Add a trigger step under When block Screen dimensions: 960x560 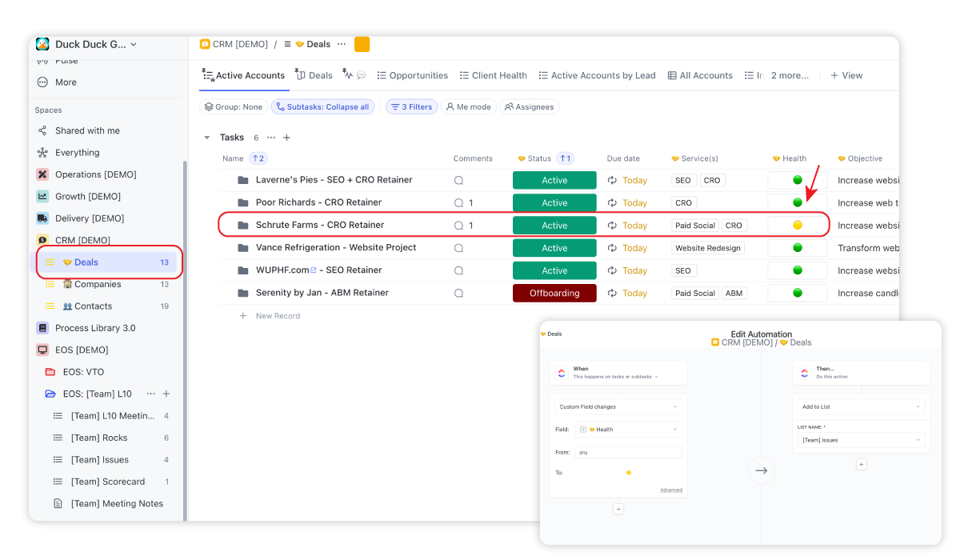click(x=618, y=509)
